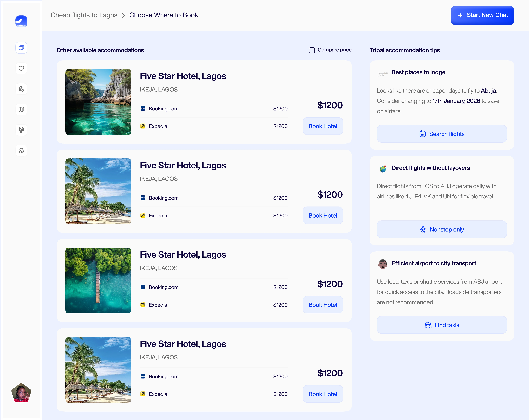Open settings gear in the sidebar
Screen dimensions: 529x420
tap(21, 150)
